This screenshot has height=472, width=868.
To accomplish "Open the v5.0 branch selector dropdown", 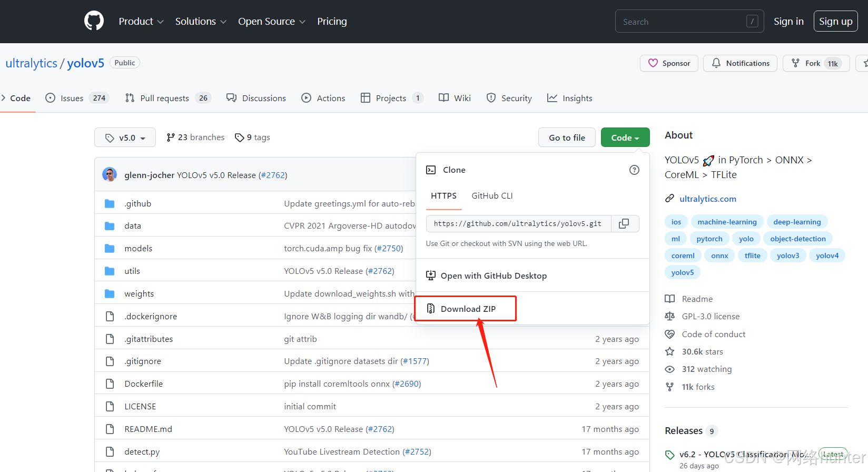I will [x=125, y=137].
